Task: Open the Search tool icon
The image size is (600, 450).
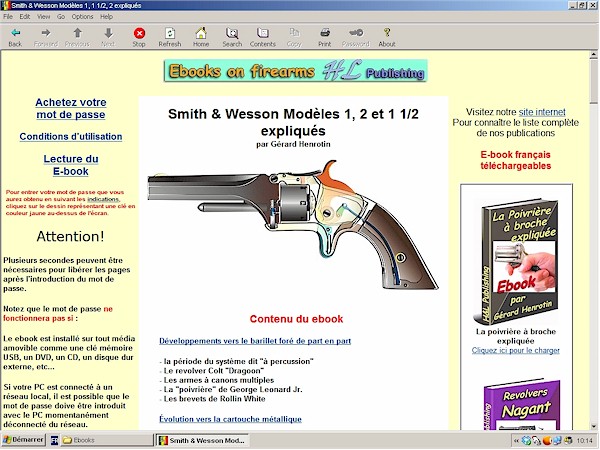Action: (232, 33)
